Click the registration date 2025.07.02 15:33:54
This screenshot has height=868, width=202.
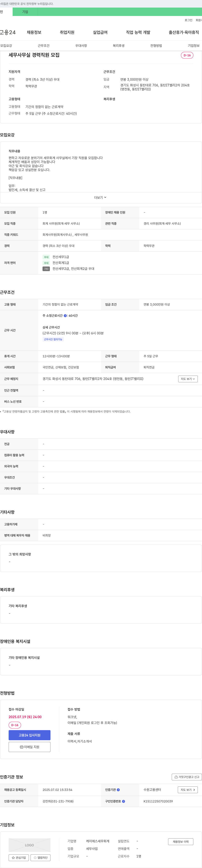(x=57, y=790)
